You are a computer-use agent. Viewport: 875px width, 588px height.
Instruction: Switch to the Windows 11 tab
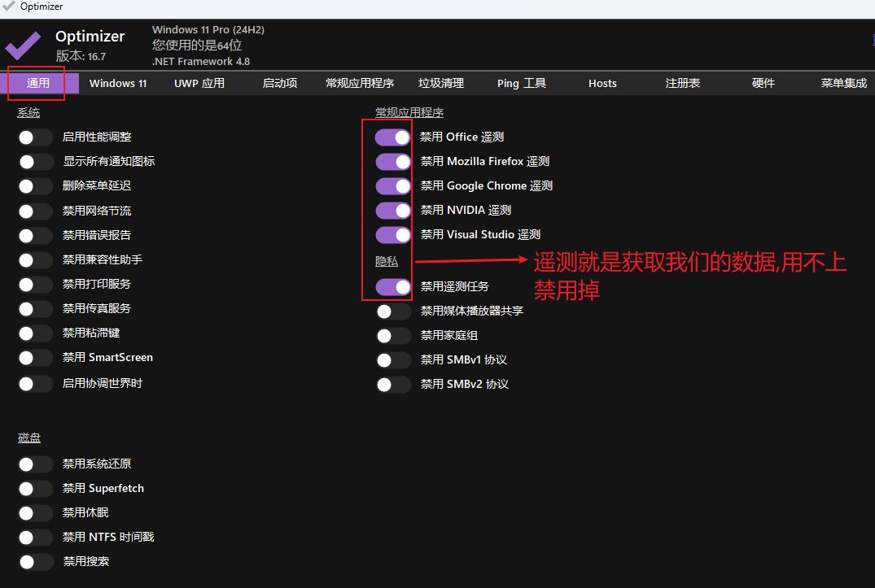(118, 83)
